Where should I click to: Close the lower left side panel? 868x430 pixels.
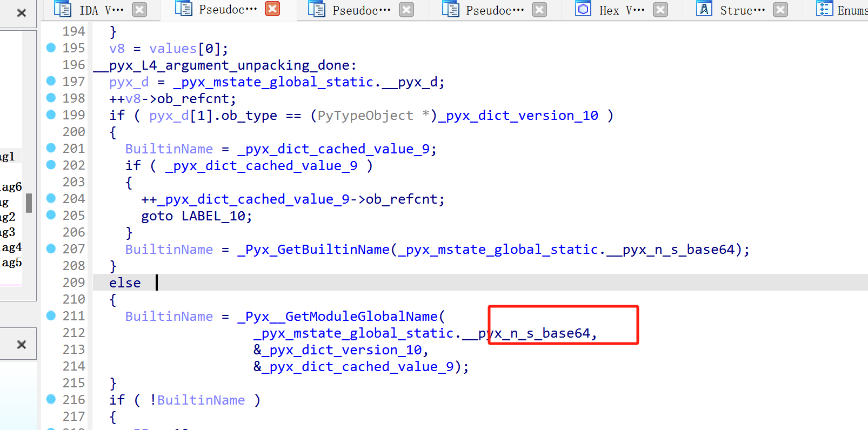pos(22,345)
